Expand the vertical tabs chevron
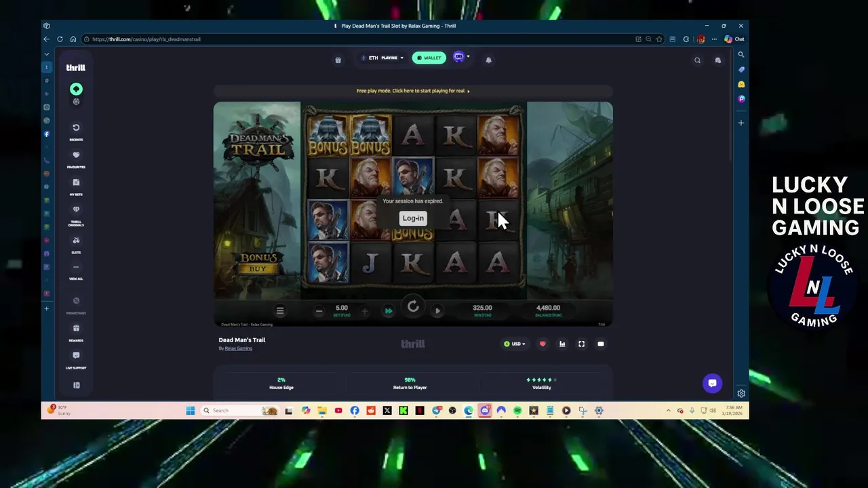 (47, 54)
